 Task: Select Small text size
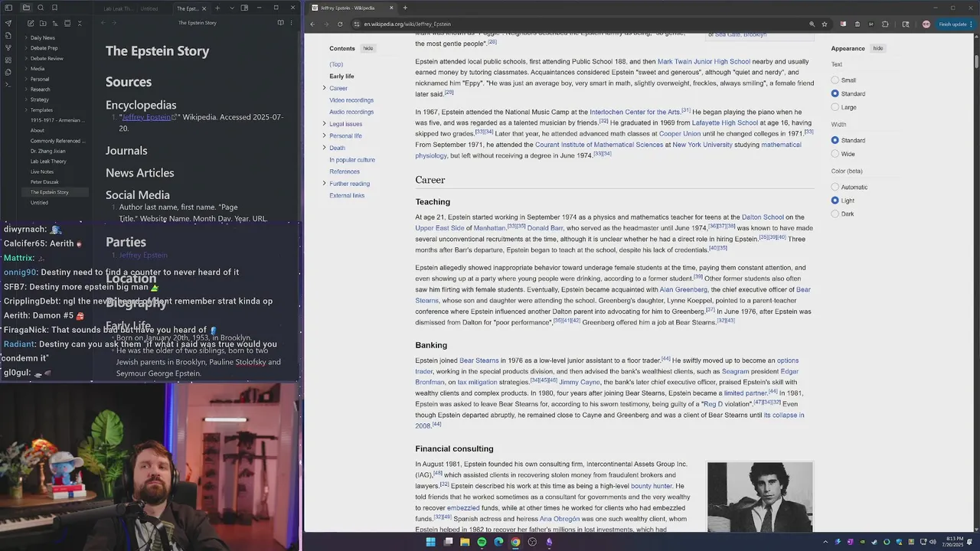835,80
